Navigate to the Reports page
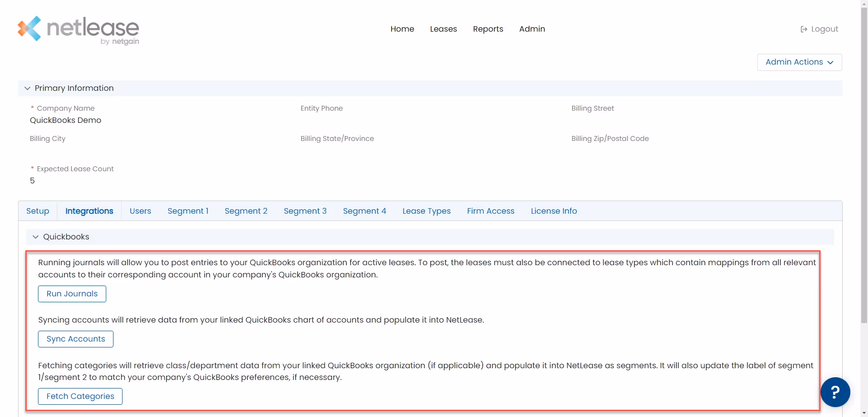The height and width of the screenshot is (417, 868). click(488, 28)
